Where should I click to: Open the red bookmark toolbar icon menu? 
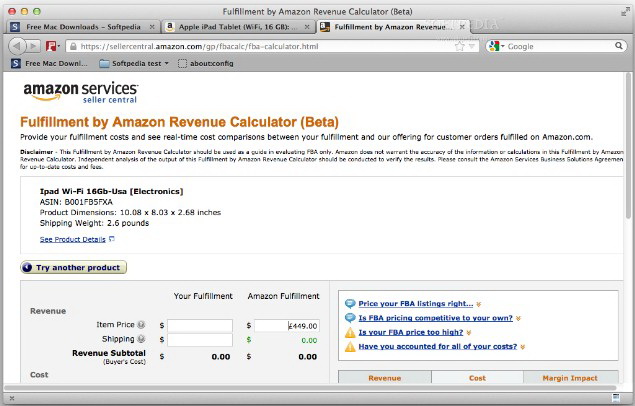click(x=52, y=46)
